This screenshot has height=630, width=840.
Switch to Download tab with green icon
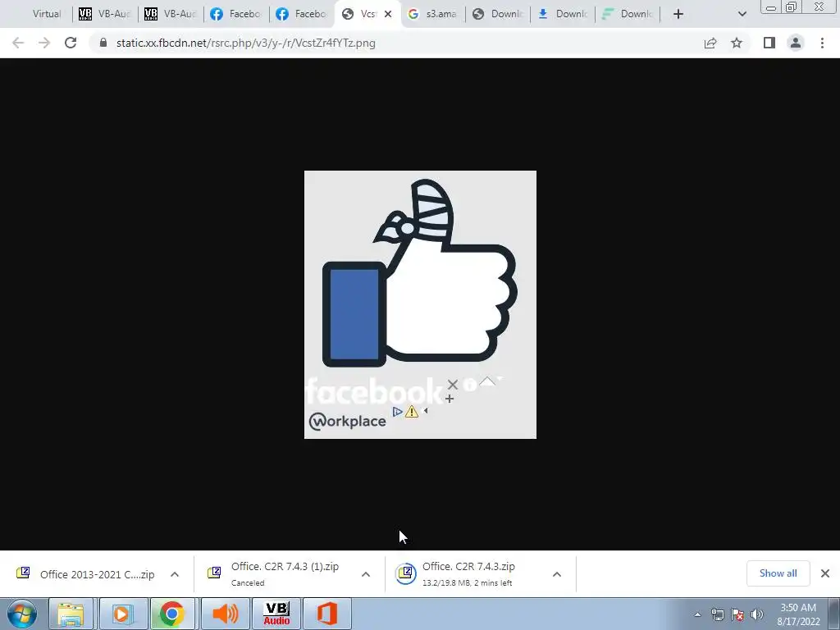pyautogui.click(x=628, y=14)
